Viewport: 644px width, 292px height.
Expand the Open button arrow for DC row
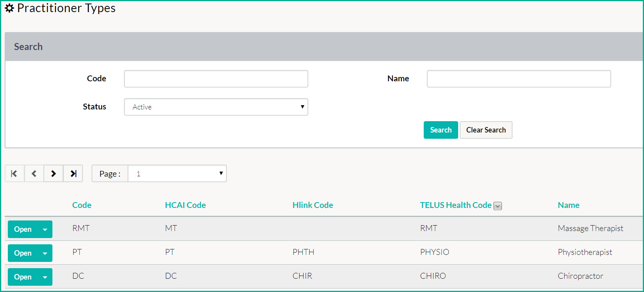(x=45, y=277)
